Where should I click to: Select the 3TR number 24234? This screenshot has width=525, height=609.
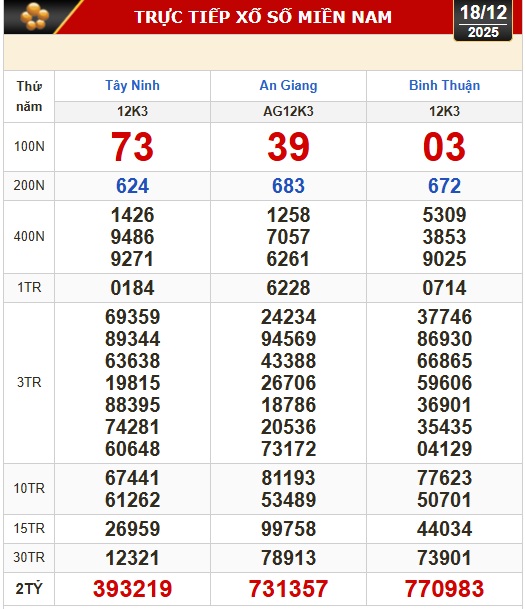[x=289, y=317]
